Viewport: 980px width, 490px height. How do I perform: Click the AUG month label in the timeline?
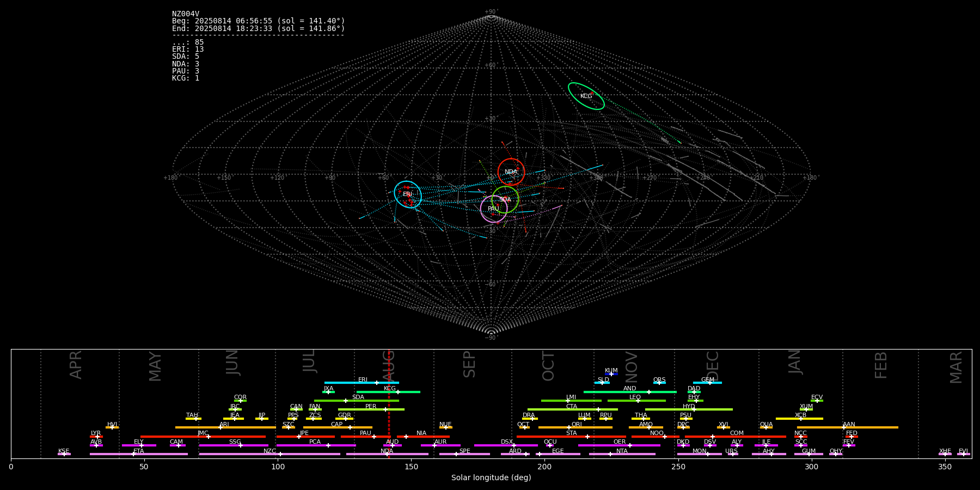[388, 366]
